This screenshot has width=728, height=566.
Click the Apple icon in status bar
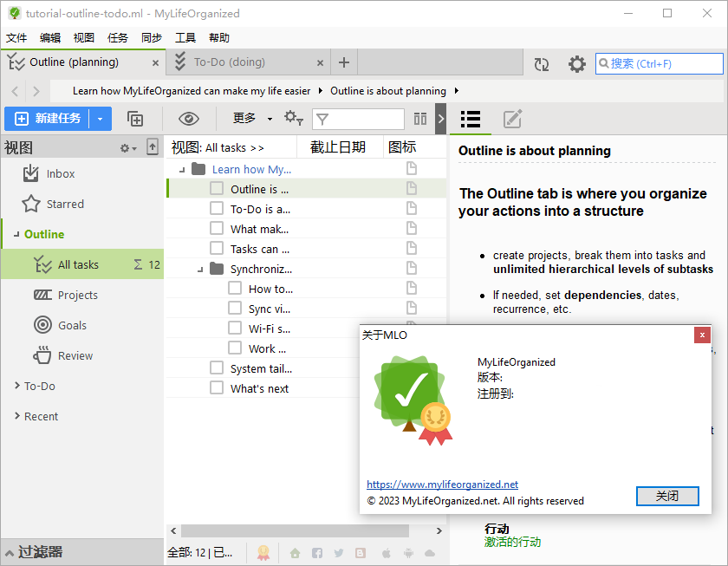coord(386,553)
